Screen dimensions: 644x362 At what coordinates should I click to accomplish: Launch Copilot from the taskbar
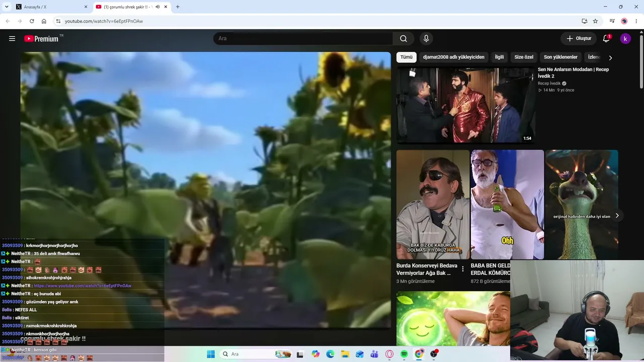(315, 354)
